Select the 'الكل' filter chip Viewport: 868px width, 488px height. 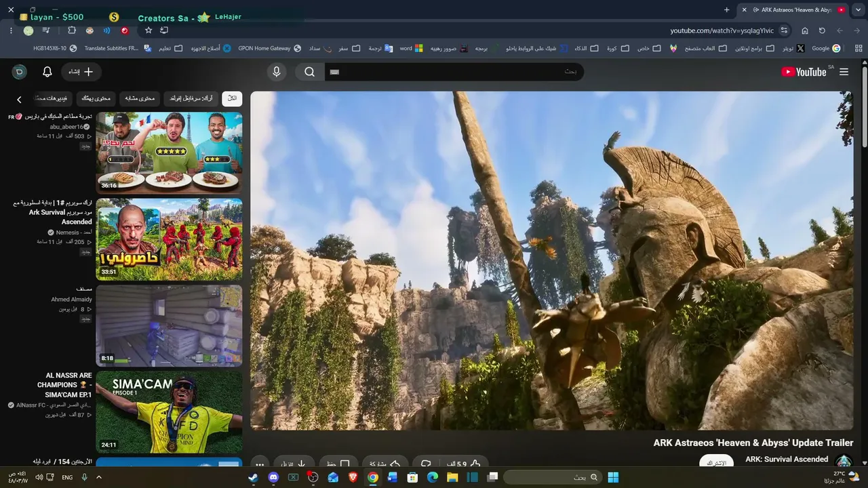pos(232,98)
